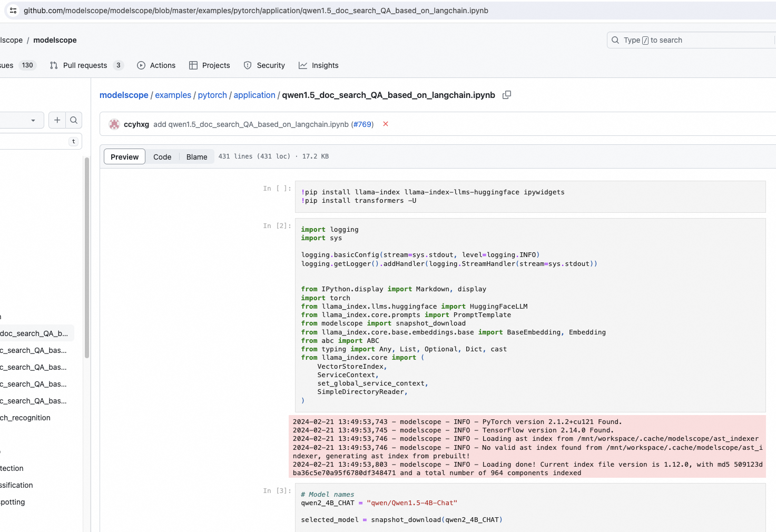Click the go to file input with t shortcut

click(x=41, y=141)
